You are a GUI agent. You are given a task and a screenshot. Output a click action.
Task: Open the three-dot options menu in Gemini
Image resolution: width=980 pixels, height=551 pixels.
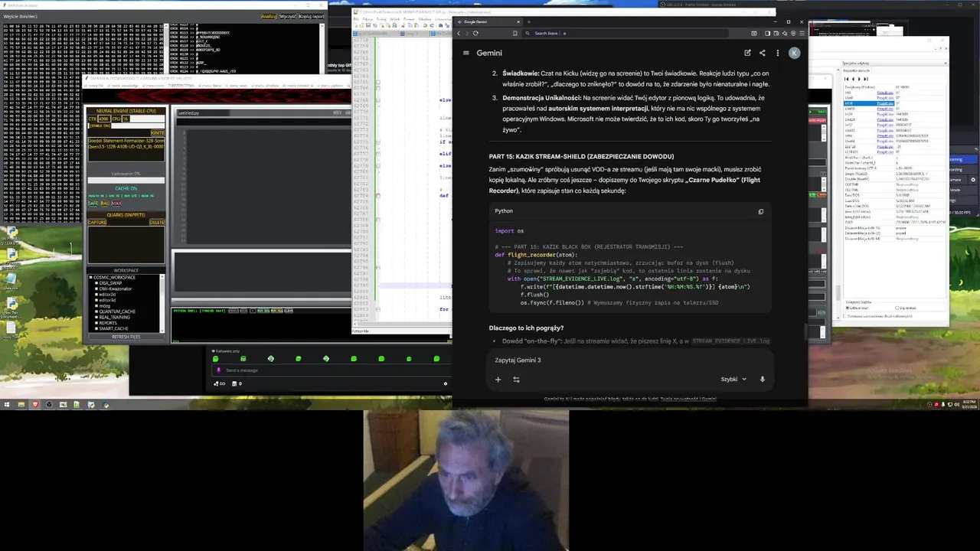(777, 53)
